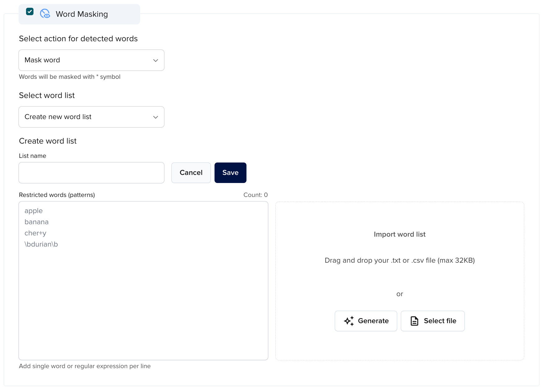Click the Generate button

(366, 321)
